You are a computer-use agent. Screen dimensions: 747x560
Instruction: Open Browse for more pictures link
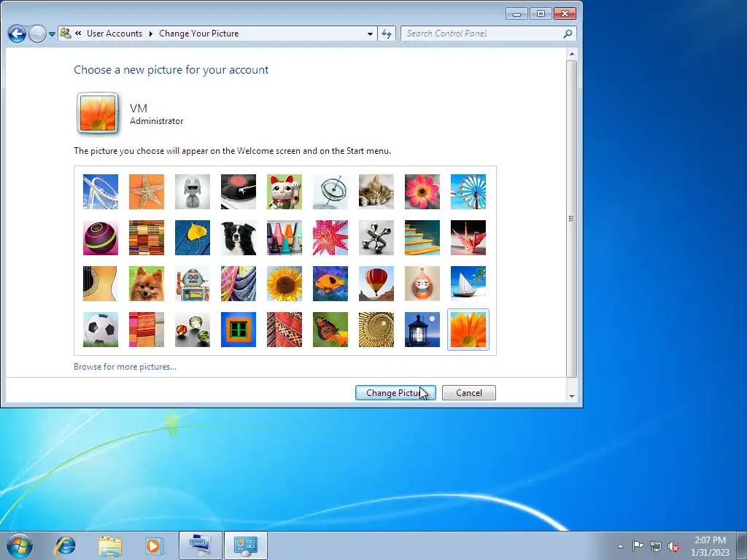point(125,367)
